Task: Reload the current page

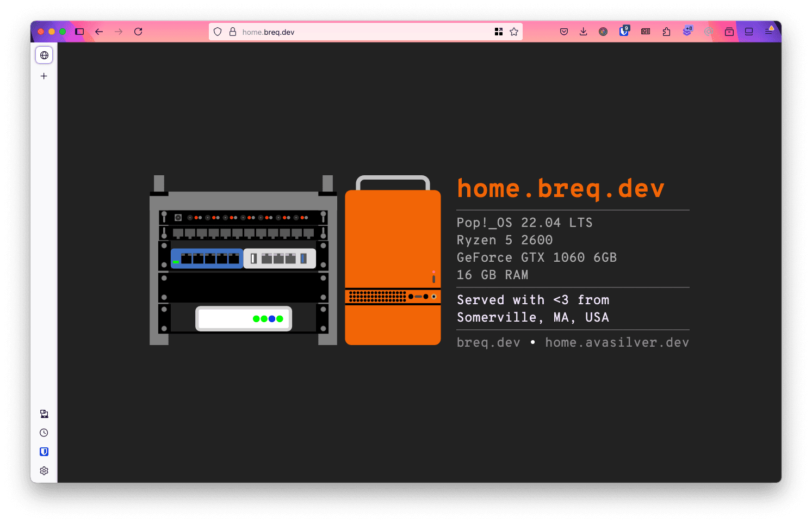Action: (x=138, y=32)
